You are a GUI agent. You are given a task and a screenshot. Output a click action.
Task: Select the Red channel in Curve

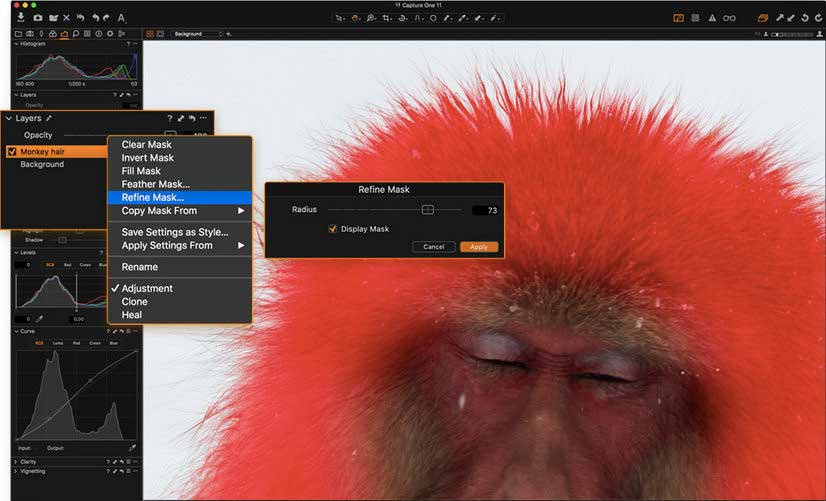(x=76, y=343)
